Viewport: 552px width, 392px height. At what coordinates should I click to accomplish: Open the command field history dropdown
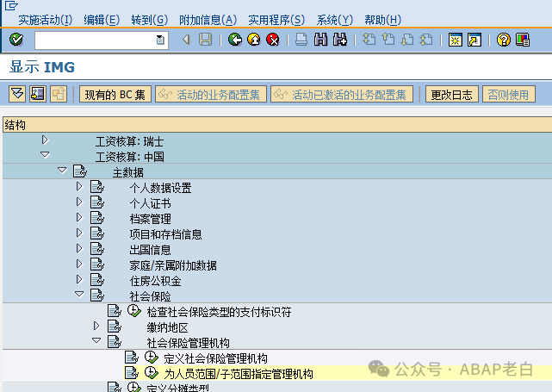[160, 40]
